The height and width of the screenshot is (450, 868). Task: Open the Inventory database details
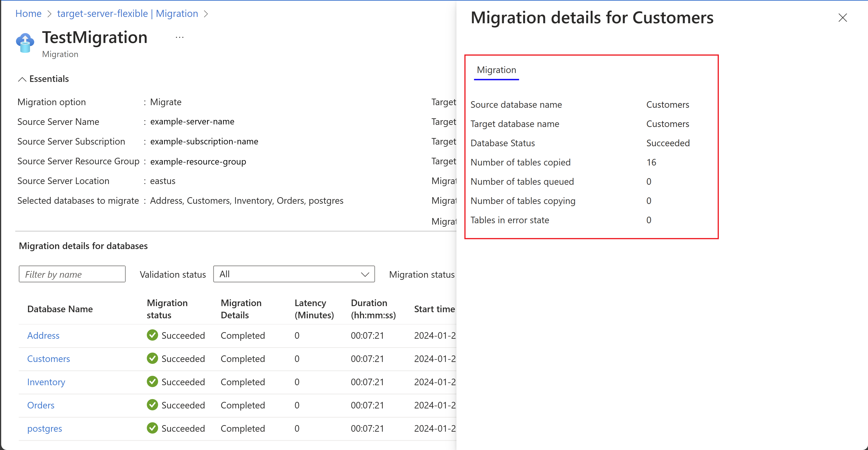point(46,382)
